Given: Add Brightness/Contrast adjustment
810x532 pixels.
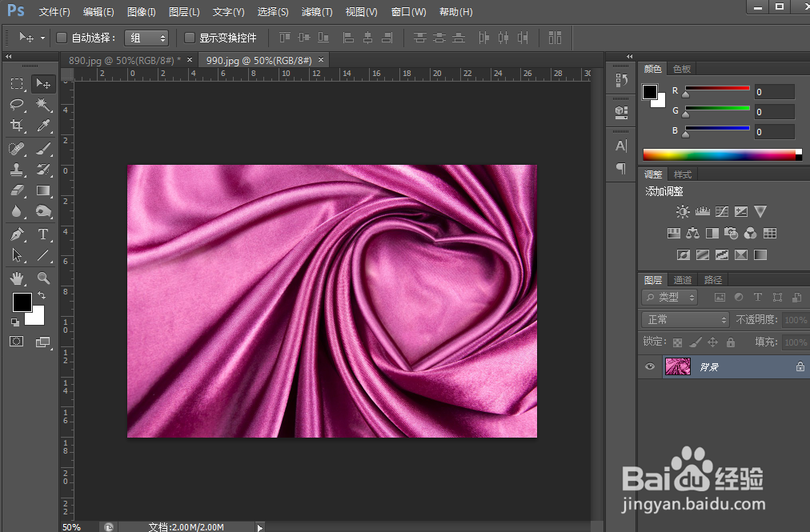Looking at the screenshot, I should pos(683,211).
